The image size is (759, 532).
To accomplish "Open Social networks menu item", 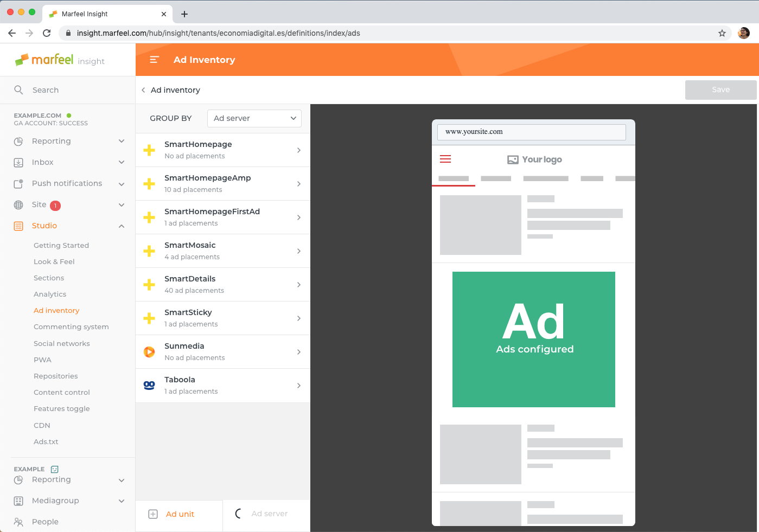I will 62,343.
